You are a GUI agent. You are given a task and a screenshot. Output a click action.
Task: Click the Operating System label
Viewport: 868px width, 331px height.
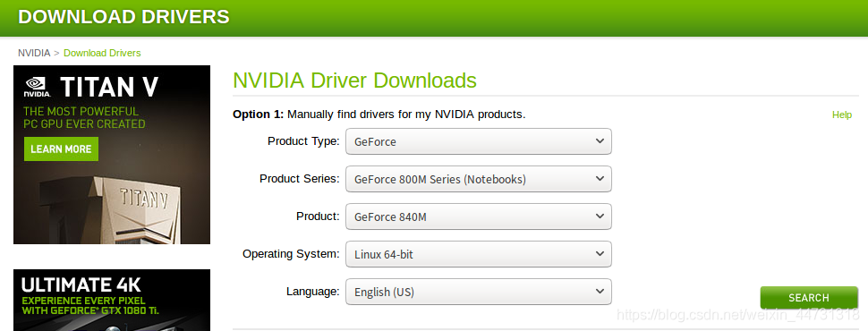(x=291, y=254)
